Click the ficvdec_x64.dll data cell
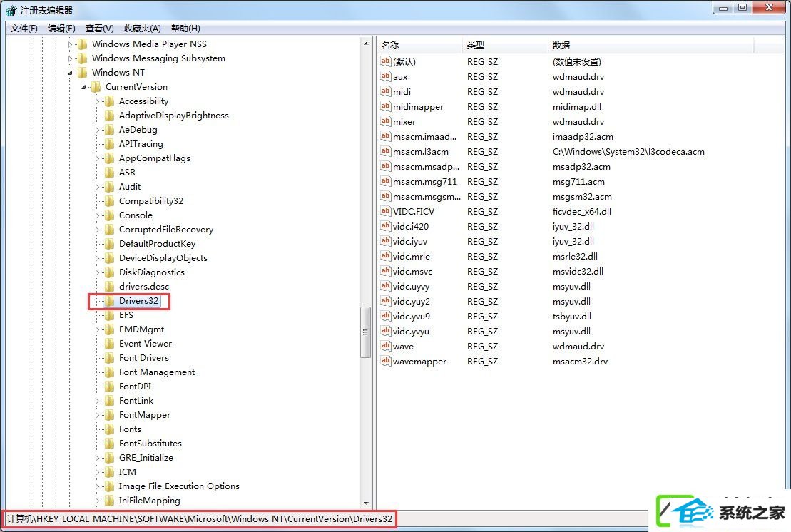The image size is (791, 532). click(x=581, y=211)
